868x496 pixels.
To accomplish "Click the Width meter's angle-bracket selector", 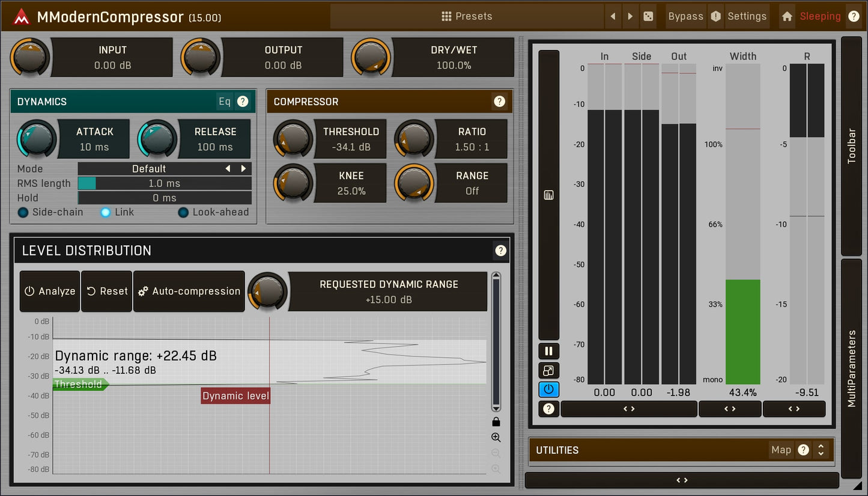I will coord(730,409).
